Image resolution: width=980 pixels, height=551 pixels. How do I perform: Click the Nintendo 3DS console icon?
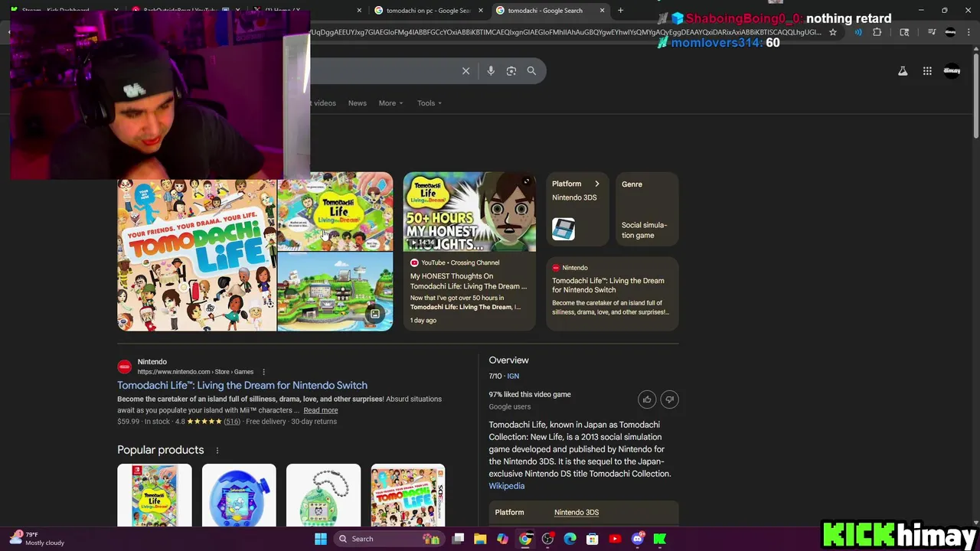563,229
